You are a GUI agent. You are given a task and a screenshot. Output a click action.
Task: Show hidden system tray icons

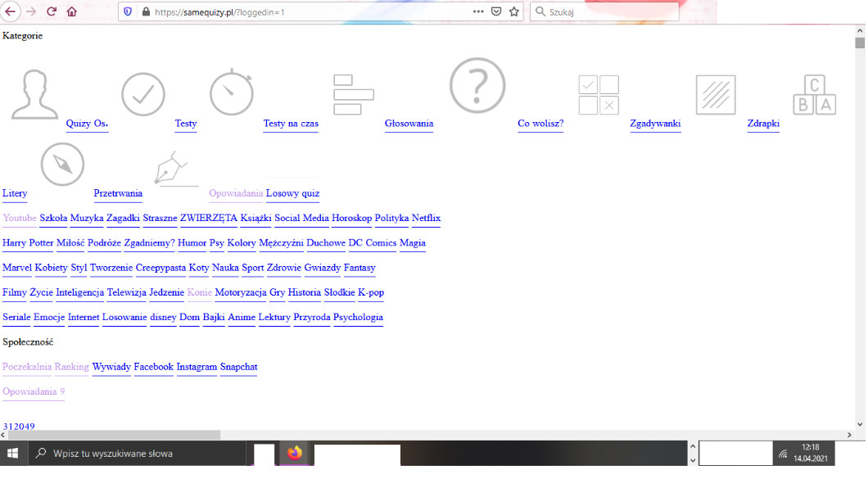click(x=694, y=453)
